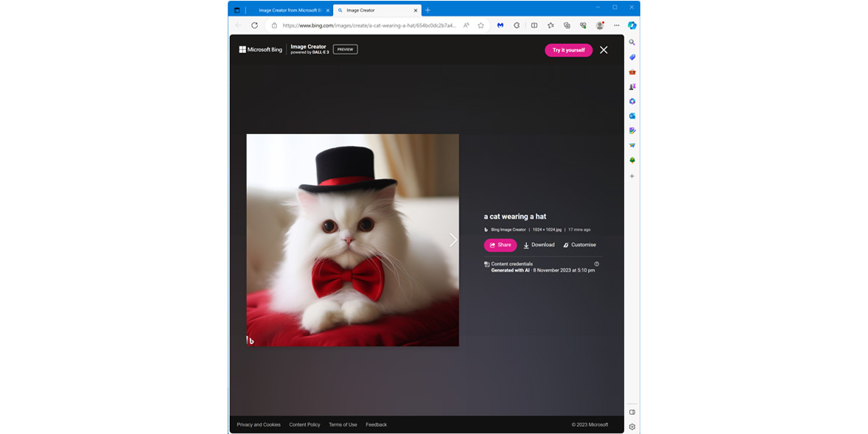
Task: Open the user profile avatar
Action: pos(600,25)
